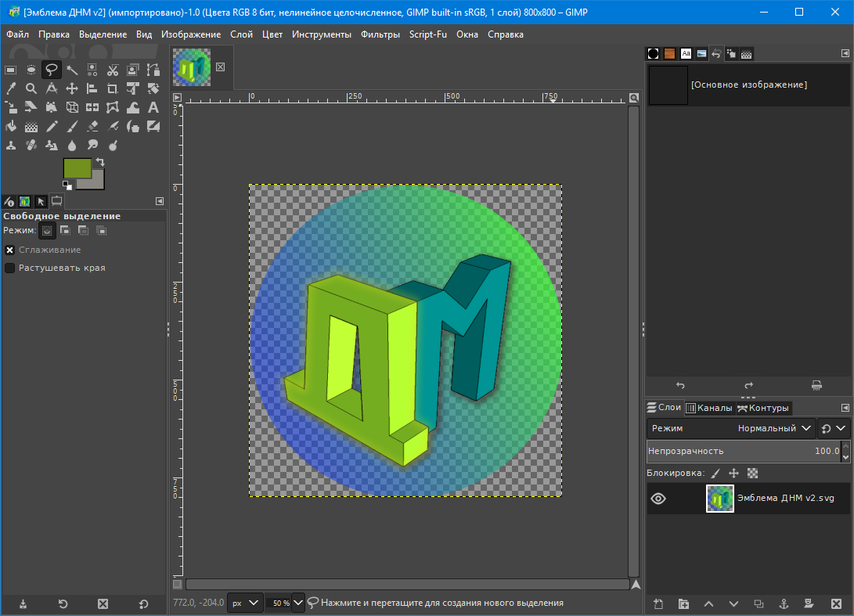Open the foreground green color swatch
The height and width of the screenshot is (616, 854).
[x=77, y=168]
